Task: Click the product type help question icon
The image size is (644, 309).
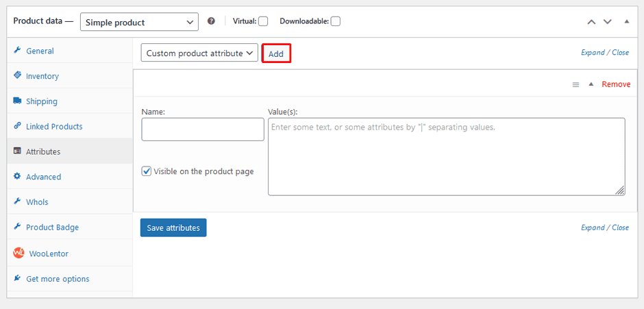Action: tap(211, 21)
